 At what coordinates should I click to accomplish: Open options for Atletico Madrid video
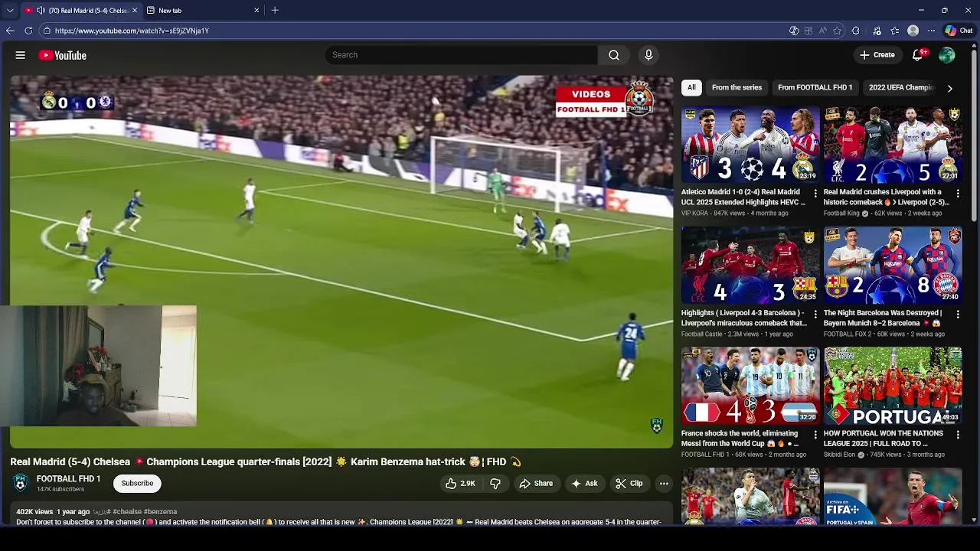click(815, 193)
